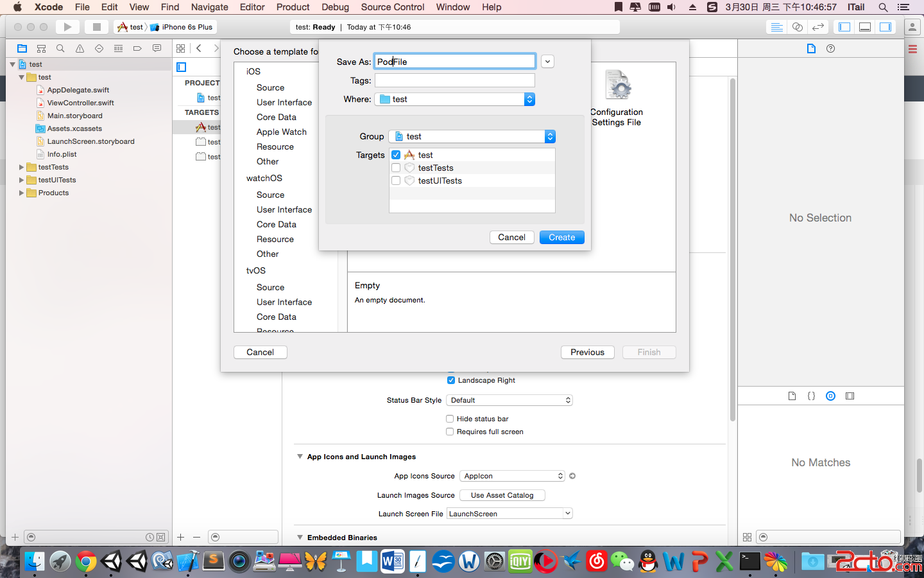Screen dimensions: 924x578
Task: Collapse the Embedded Binaries section
Action: tap(300, 538)
